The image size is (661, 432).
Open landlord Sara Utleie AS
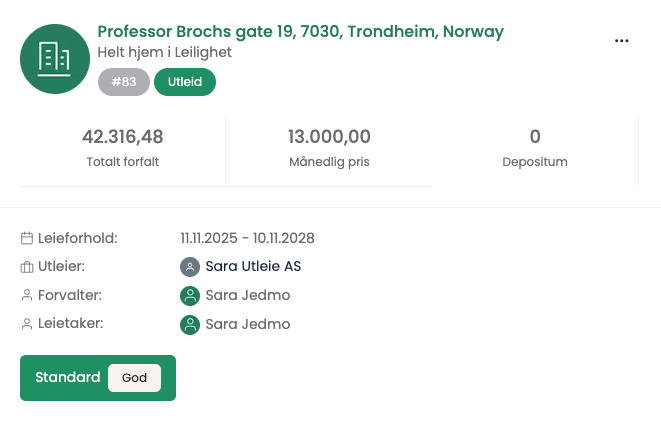253,267
